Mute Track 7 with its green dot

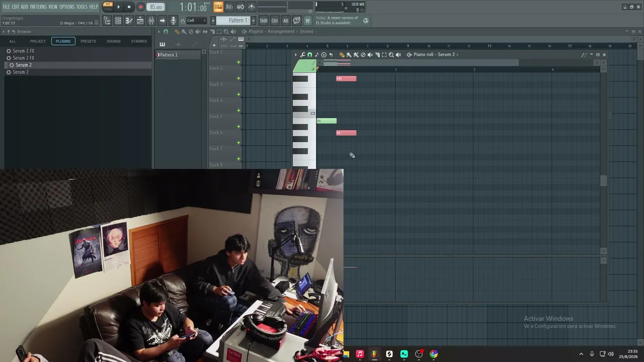click(x=238, y=159)
